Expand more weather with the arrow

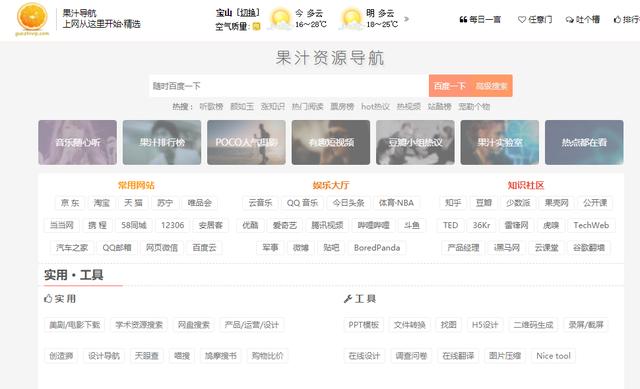(406, 19)
